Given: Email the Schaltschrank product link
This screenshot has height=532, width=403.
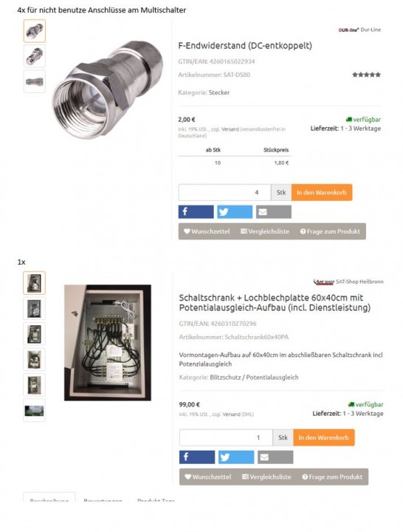Looking at the screenshot, I should [x=275, y=457].
